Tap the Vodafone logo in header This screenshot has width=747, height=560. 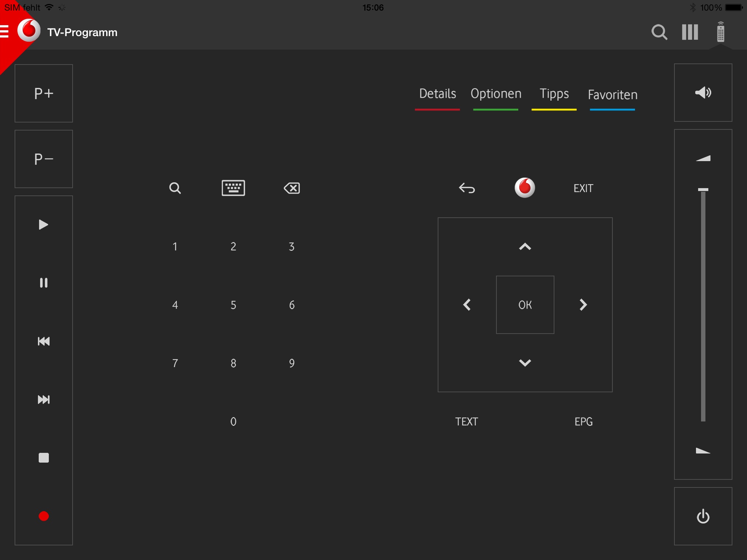point(29,31)
